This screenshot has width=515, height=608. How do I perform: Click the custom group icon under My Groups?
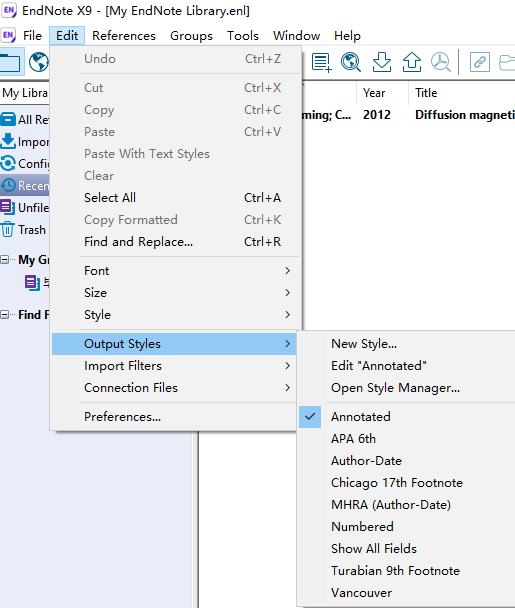point(32,283)
